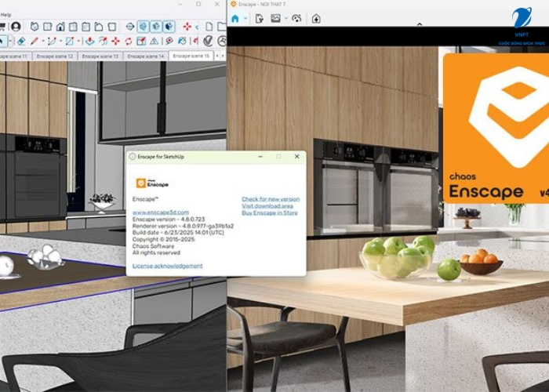Select the Rectangle shape tool
The image size is (549, 392).
70,41
